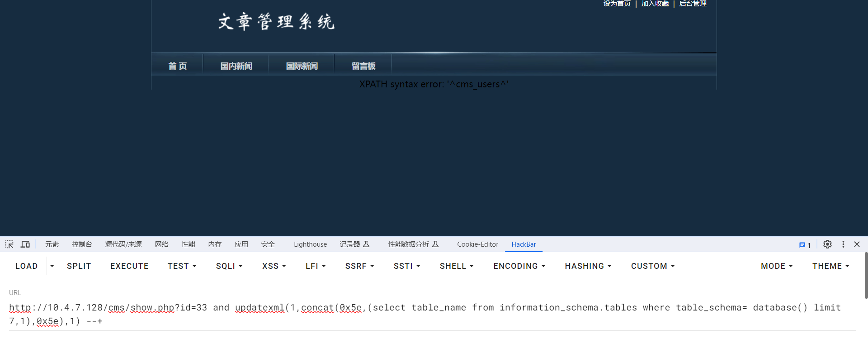Select the 性能 tab
868x339 pixels.
click(189, 244)
